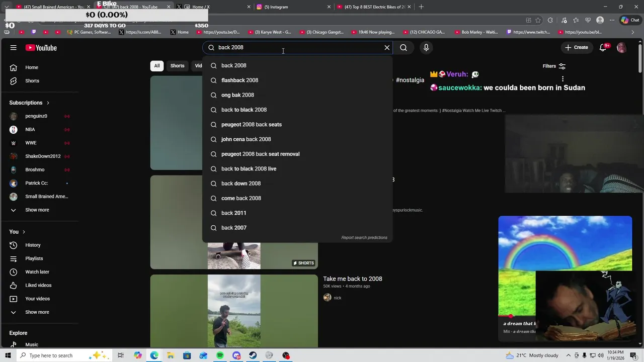Open the YouTube guide hamburger menu
The width and height of the screenshot is (644, 362).
pyautogui.click(x=13, y=48)
